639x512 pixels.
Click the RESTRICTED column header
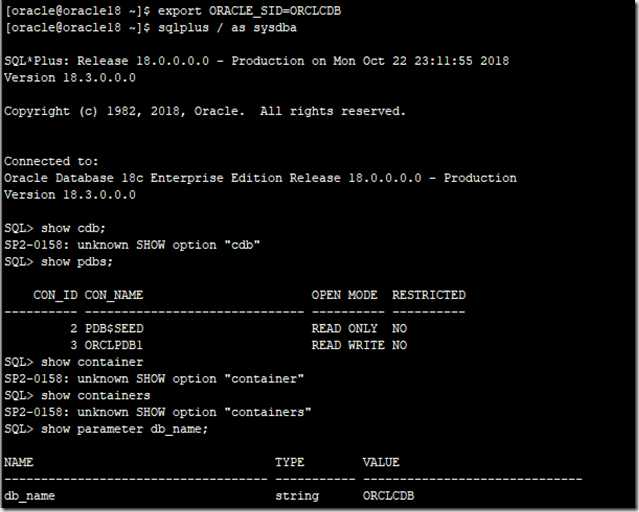click(429, 295)
